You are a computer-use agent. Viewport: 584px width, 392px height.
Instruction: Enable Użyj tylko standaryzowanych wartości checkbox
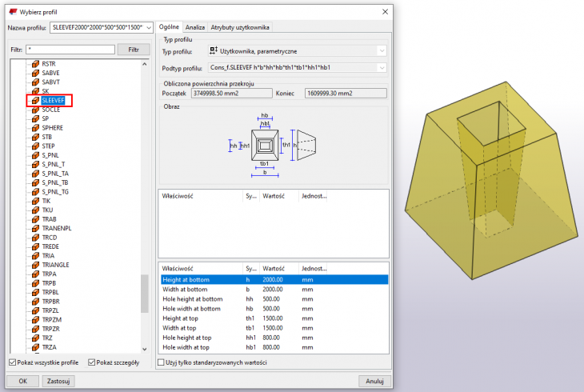pos(161,362)
